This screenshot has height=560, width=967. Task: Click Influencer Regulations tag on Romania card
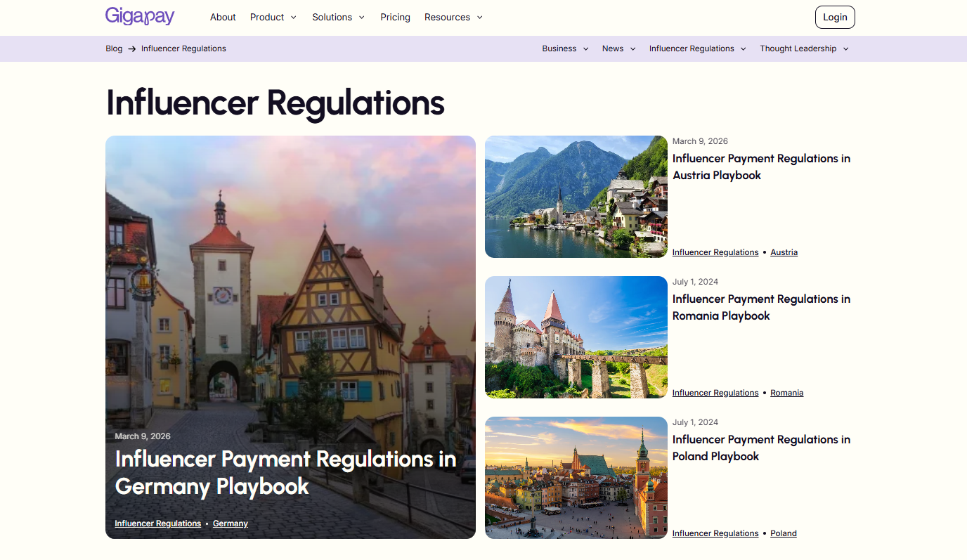pyautogui.click(x=715, y=393)
